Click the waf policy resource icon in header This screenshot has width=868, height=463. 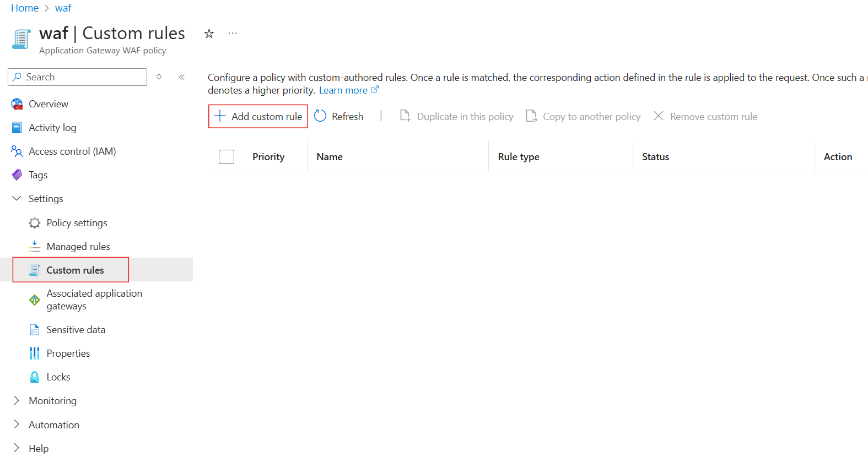[21, 40]
